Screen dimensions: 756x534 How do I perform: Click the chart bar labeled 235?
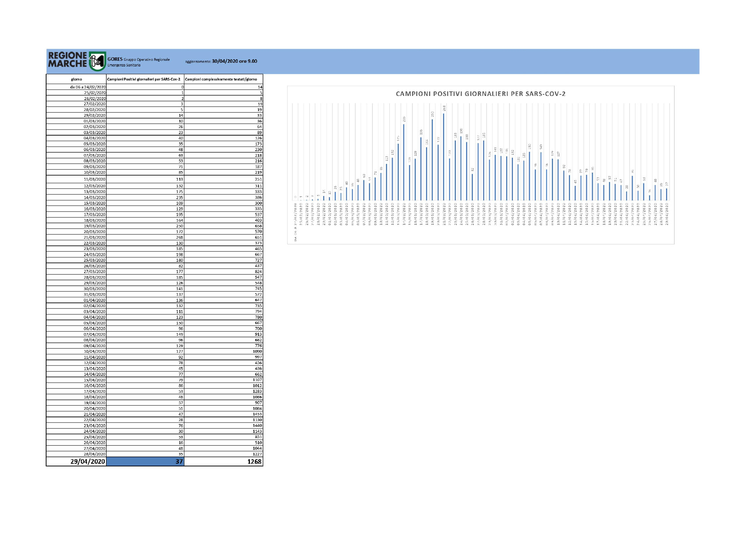pyautogui.click(x=404, y=162)
